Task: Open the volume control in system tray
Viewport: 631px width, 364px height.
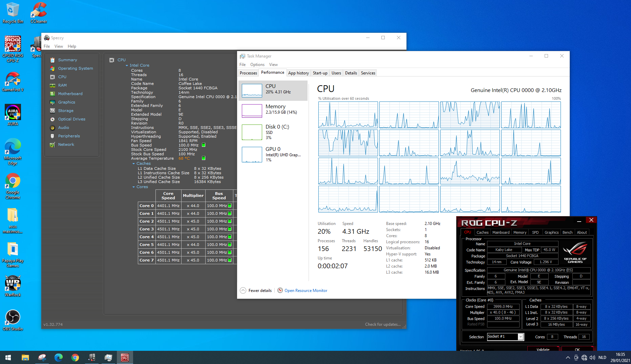Action: pos(592,357)
